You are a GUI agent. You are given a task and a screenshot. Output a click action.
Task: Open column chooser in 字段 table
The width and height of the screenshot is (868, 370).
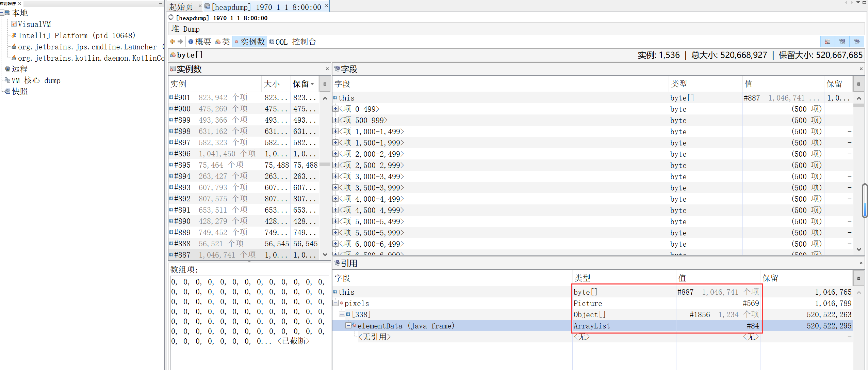pyautogui.click(x=858, y=84)
